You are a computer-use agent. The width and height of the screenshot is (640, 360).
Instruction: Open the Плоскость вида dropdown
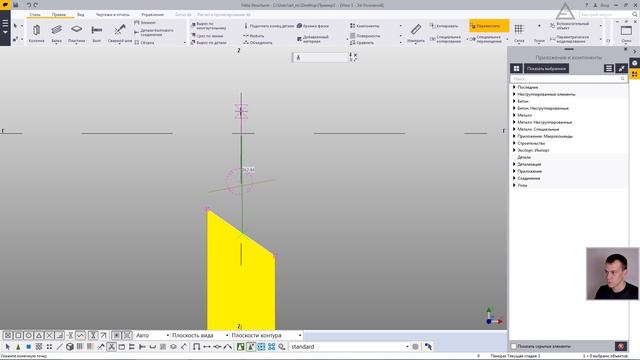200,335
